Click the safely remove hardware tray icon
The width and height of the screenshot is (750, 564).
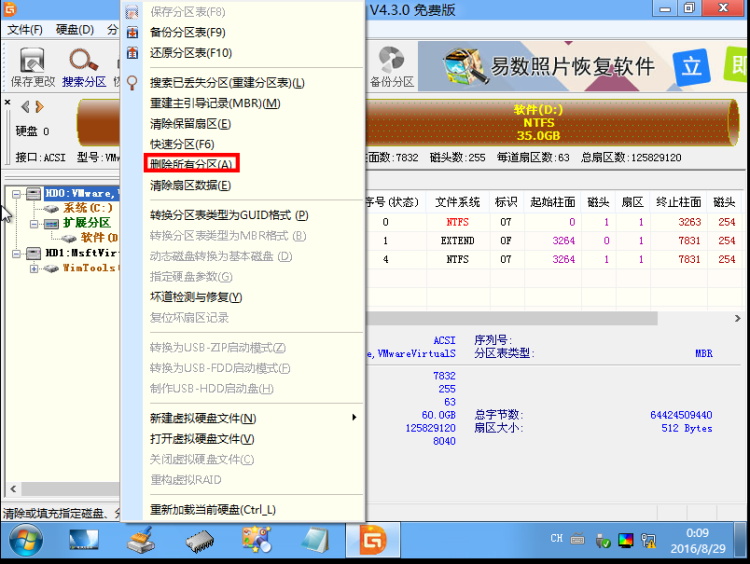[x=603, y=541]
